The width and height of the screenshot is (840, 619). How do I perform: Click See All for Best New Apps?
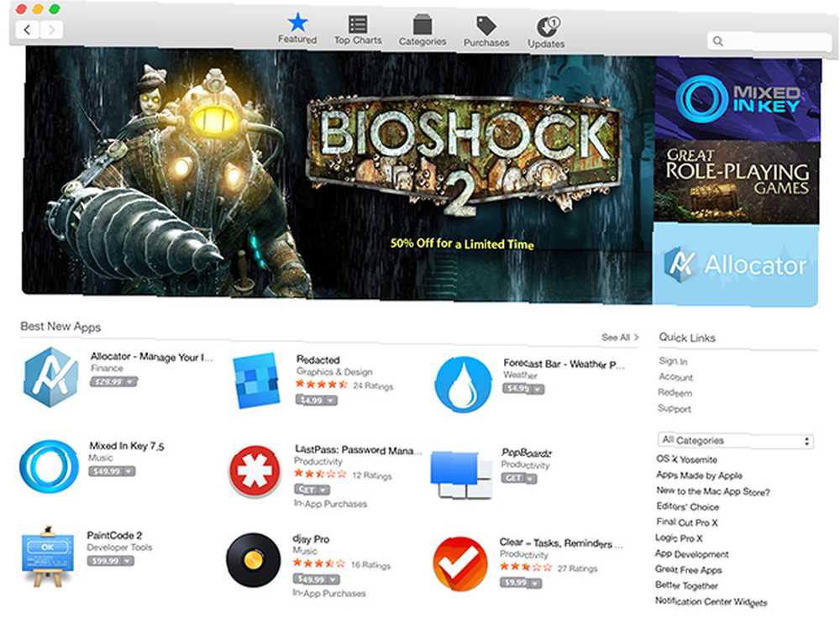click(x=620, y=338)
